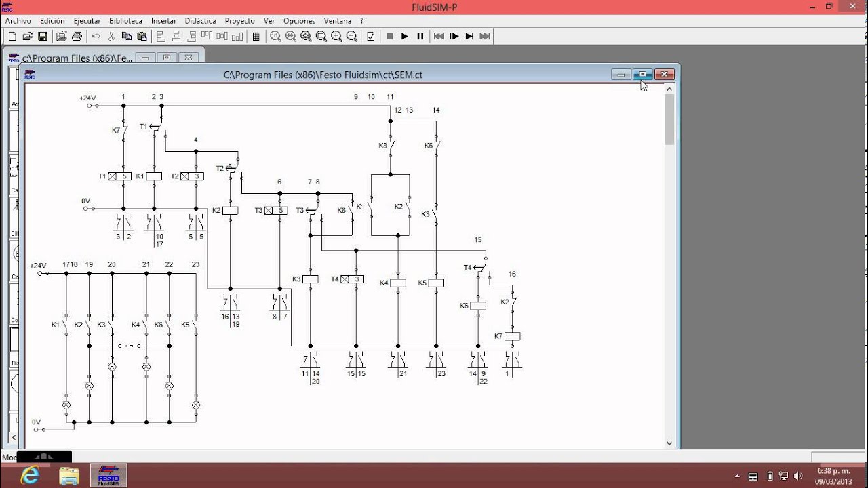Image resolution: width=868 pixels, height=488 pixels.
Task: Align selected objects to the bottom
Action: point(237,37)
